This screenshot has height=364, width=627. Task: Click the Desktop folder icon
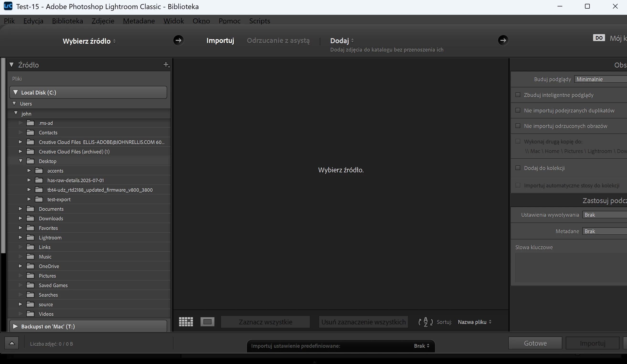point(30,161)
